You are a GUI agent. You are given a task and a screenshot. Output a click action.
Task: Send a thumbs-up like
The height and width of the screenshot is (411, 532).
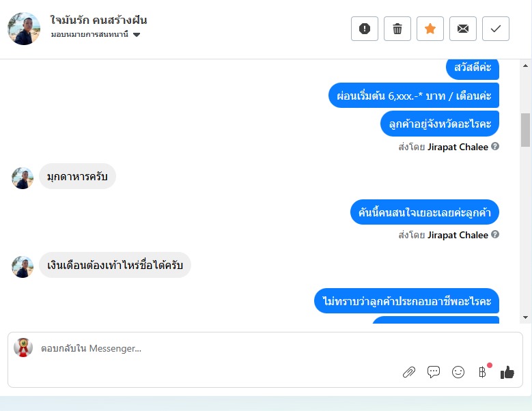click(x=507, y=372)
